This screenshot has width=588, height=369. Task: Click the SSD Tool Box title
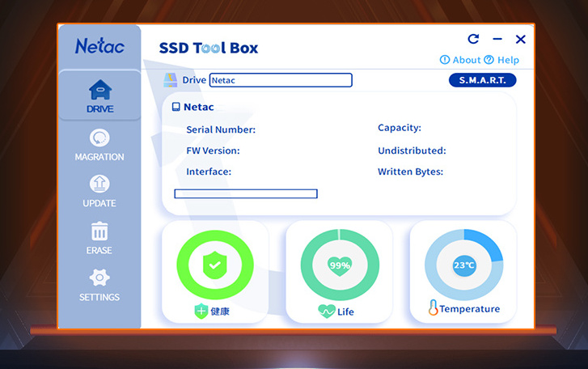pos(209,48)
